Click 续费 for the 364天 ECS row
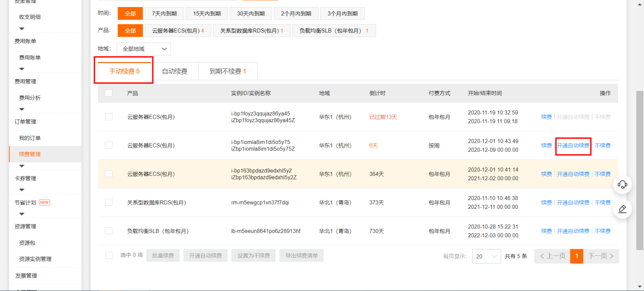 click(546, 174)
